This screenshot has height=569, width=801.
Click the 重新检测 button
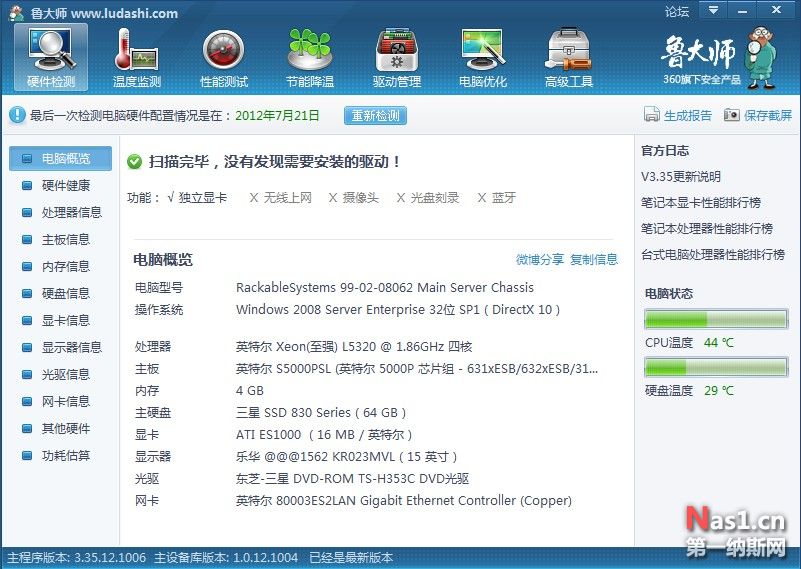pyautogui.click(x=375, y=115)
